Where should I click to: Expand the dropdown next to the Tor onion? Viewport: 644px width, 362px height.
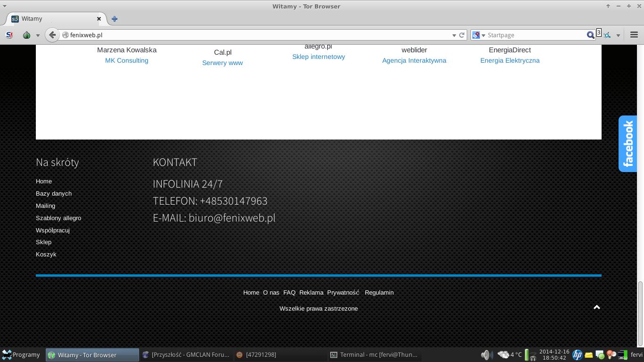pos(38,35)
